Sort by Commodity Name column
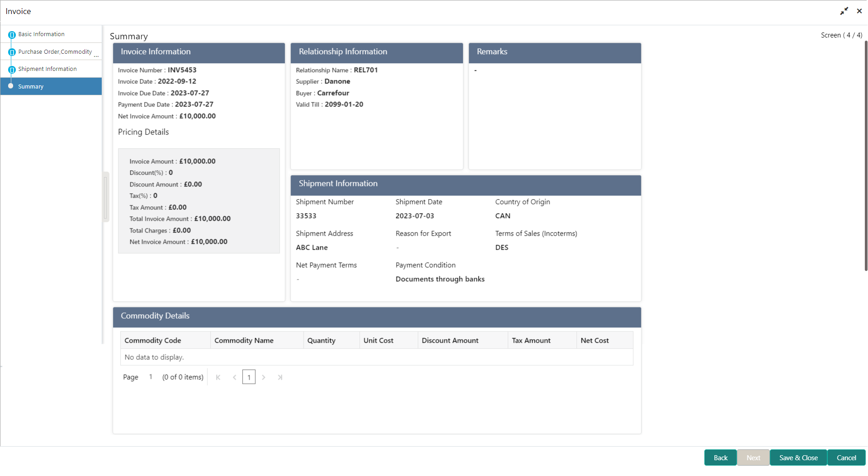 coord(257,341)
